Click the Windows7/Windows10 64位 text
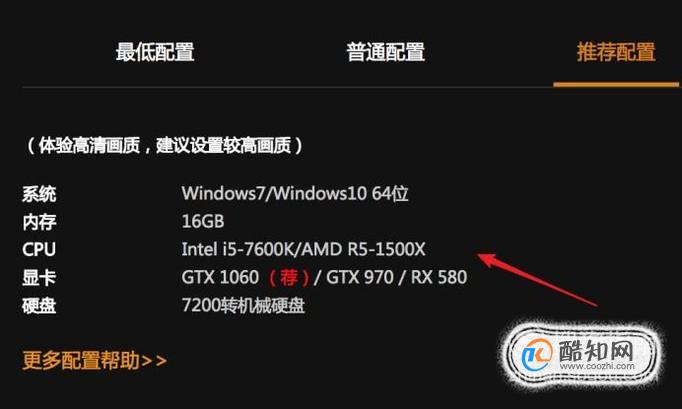This screenshot has height=409, width=682. (x=295, y=193)
